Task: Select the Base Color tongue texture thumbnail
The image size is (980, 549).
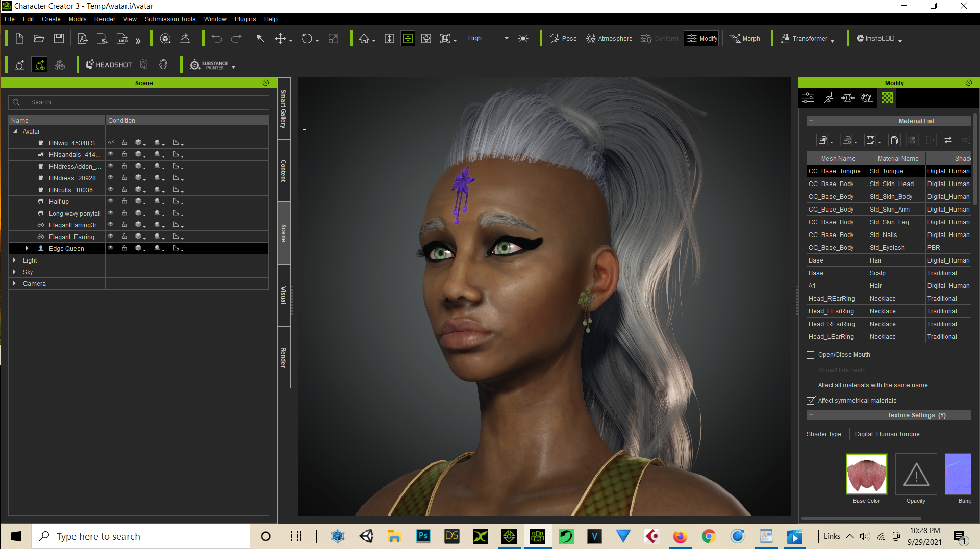Action: tap(866, 474)
